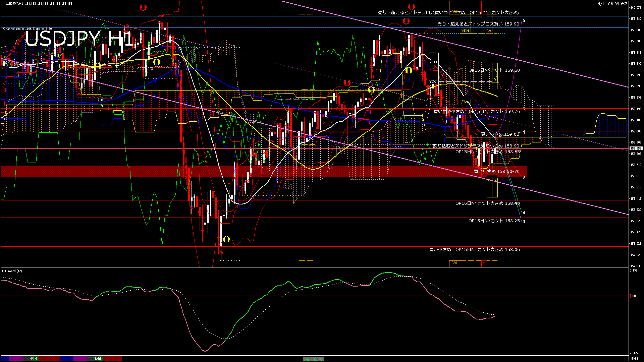Click the 4/14 date marker in the session bar

[33, 359]
